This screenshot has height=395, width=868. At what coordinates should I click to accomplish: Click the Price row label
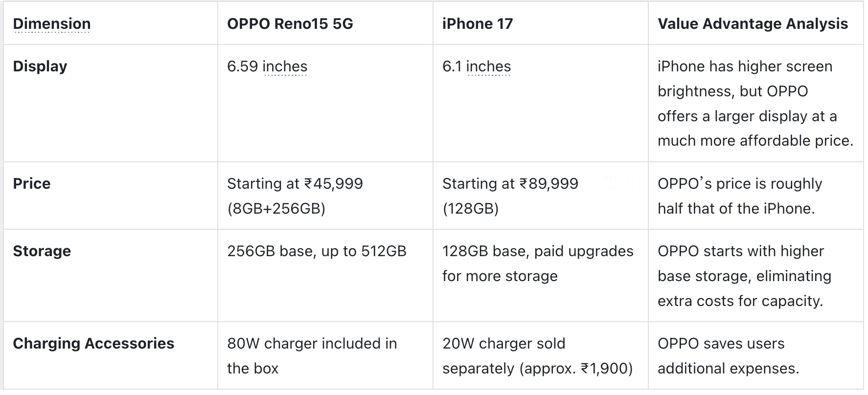coord(31,184)
